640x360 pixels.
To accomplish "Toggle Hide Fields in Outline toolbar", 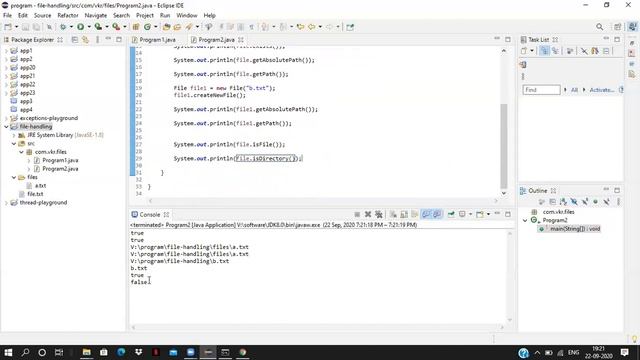I will point(574,202).
